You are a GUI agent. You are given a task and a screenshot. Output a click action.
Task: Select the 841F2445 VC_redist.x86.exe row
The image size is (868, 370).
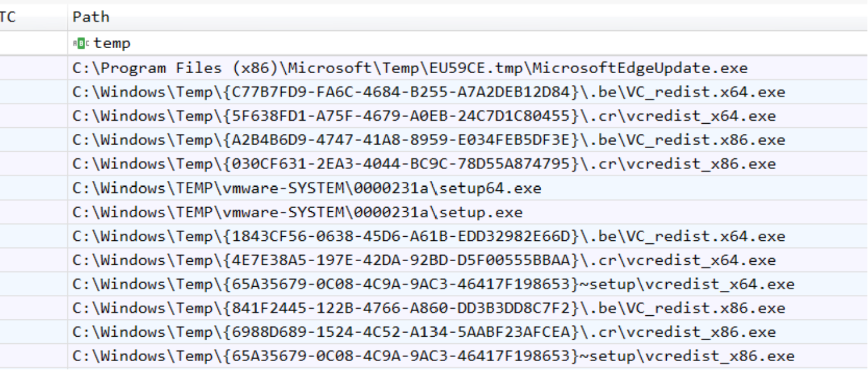[468, 308]
